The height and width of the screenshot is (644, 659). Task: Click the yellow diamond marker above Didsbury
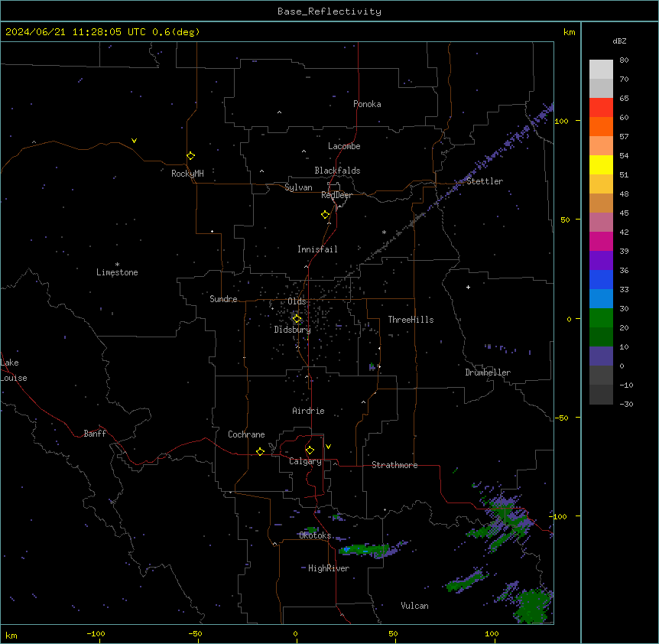[x=297, y=319]
